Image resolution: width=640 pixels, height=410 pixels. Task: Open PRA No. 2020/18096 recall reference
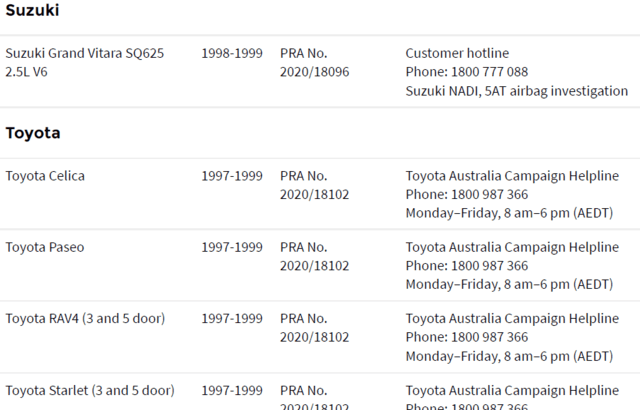coord(314,62)
